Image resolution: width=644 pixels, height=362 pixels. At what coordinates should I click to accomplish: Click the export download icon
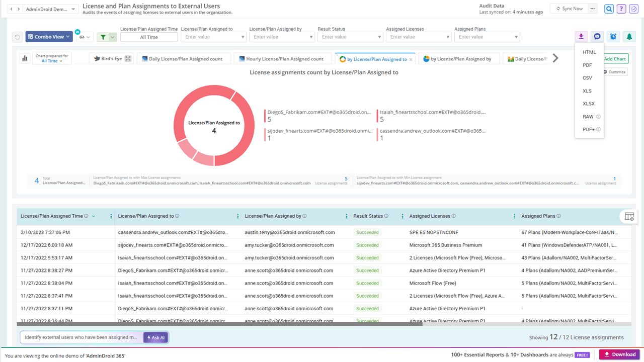click(581, 36)
